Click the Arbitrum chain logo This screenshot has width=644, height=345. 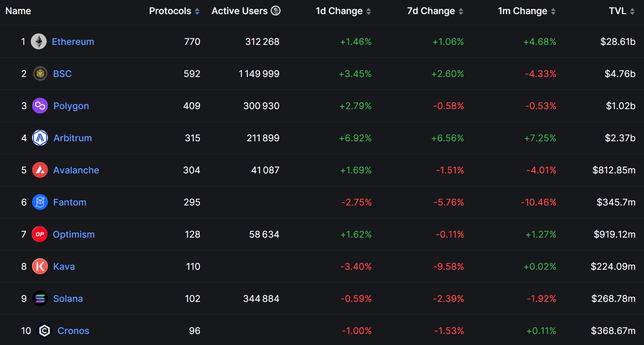[x=39, y=138]
